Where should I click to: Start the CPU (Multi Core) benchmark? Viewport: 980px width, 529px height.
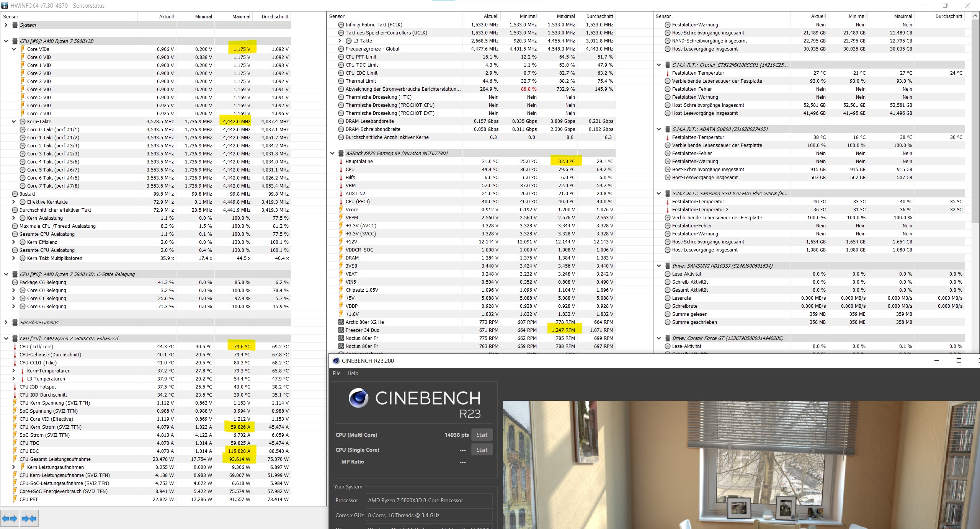(482, 435)
